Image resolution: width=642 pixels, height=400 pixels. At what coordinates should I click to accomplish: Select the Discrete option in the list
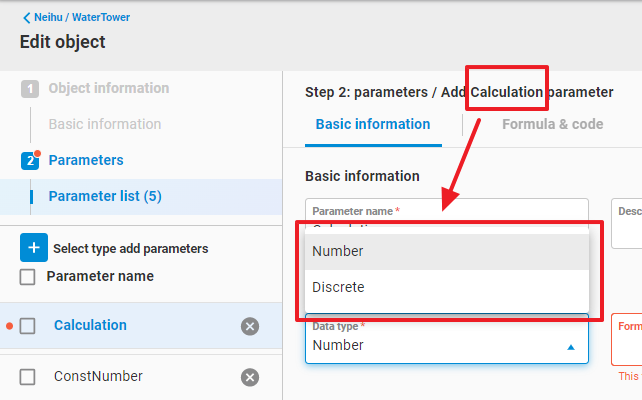[338, 287]
